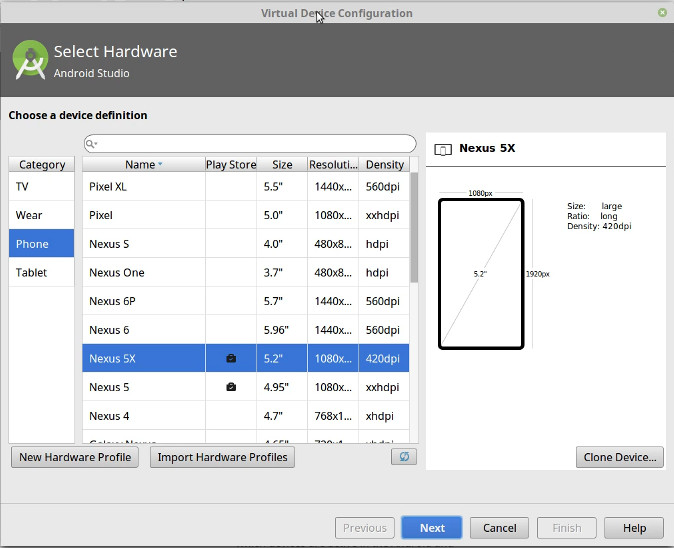The height and width of the screenshot is (548, 674).
Task: Click the Nexus 5X device preview outline
Action: coord(481,273)
